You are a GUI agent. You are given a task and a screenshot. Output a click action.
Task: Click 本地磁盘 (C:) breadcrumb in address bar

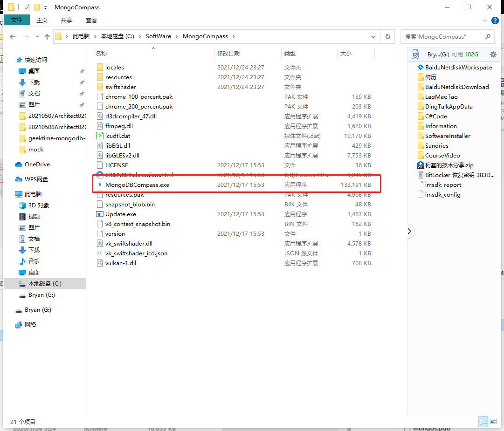click(x=117, y=36)
